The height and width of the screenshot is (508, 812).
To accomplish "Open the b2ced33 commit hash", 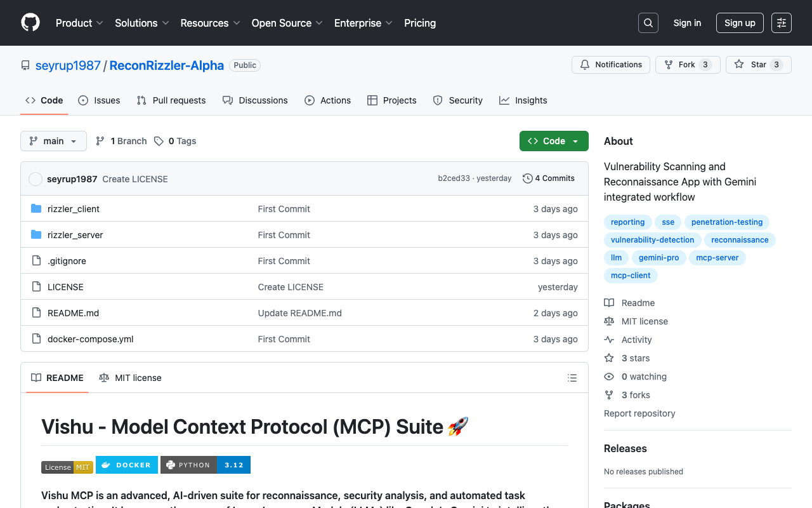I will pos(454,178).
